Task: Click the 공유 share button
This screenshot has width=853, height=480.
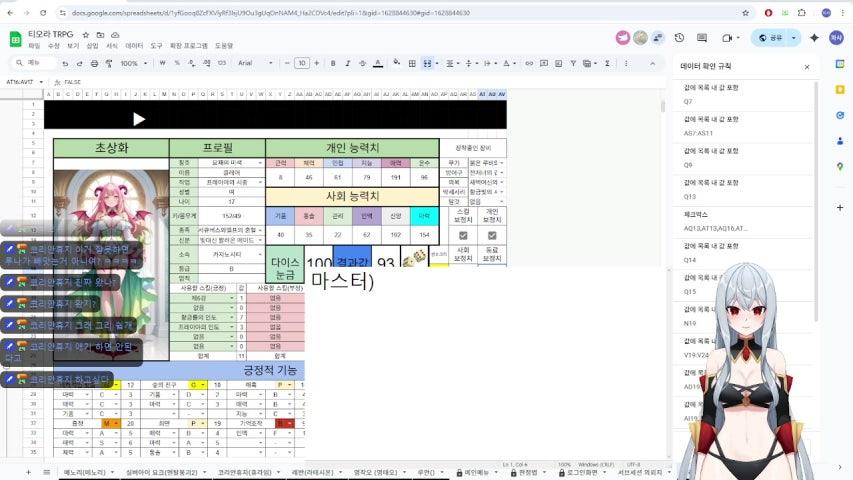Action: [770, 38]
